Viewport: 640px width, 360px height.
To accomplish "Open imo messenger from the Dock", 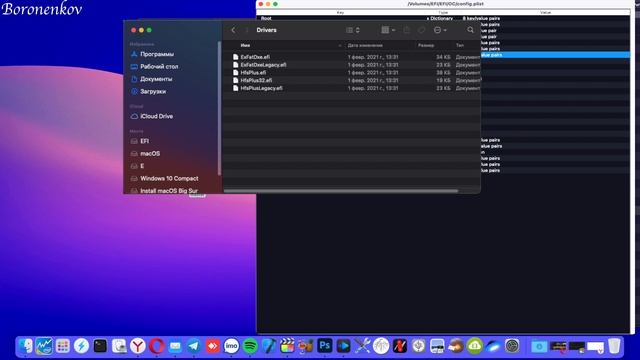I will coord(231,346).
